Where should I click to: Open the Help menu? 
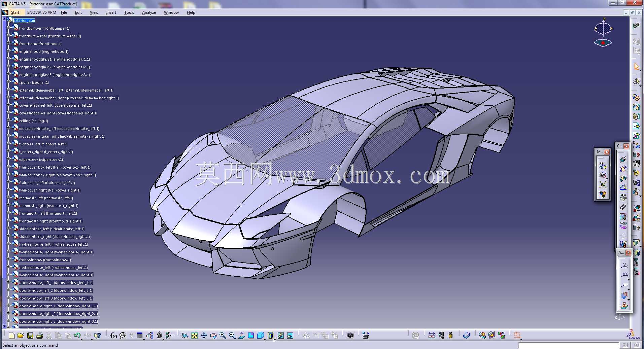pyautogui.click(x=191, y=12)
